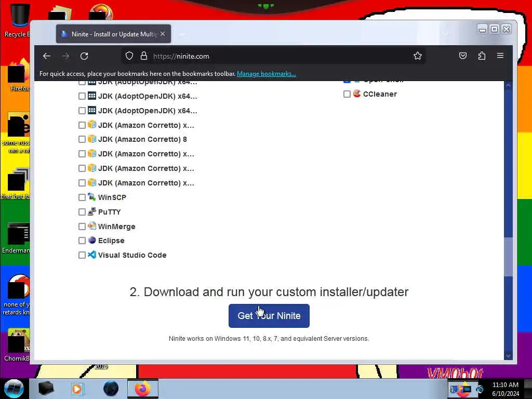
Task: Check the Visual Studio Code checkbox
Action: point(82,255)
